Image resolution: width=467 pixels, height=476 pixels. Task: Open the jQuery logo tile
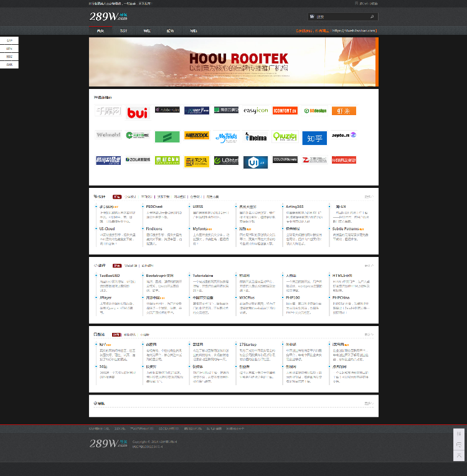click(x=197, y=111)
